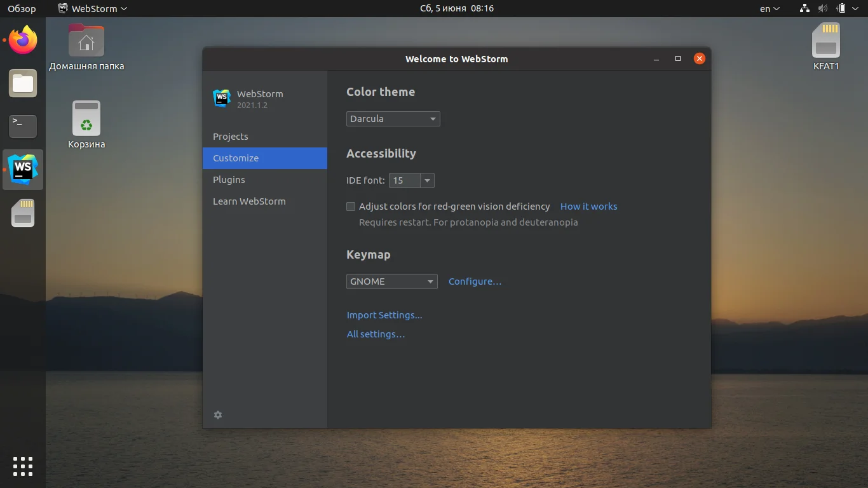868x488 pixels.
Task: Select the WebStorm icon in the dock
Action: click(23, 170)
